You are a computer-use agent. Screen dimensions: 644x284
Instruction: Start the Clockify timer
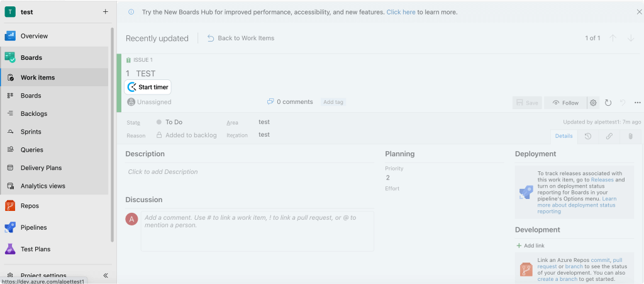[x=148, y=87]
